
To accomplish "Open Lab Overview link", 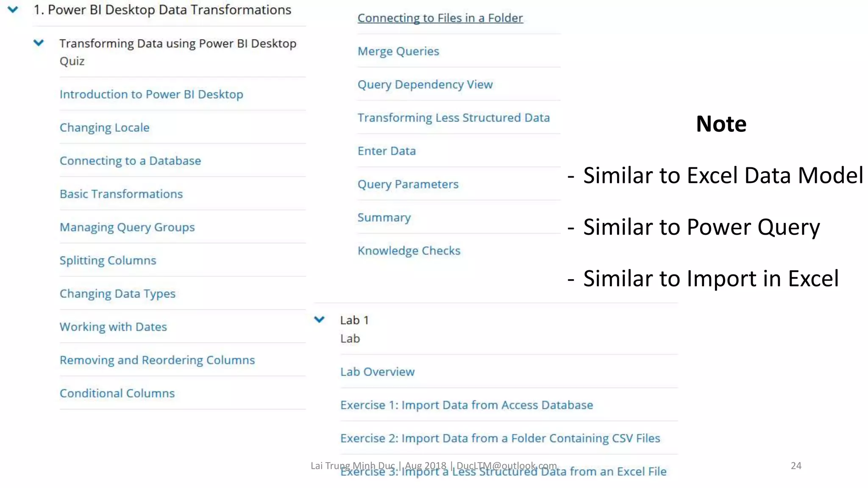I will [377, 372].
